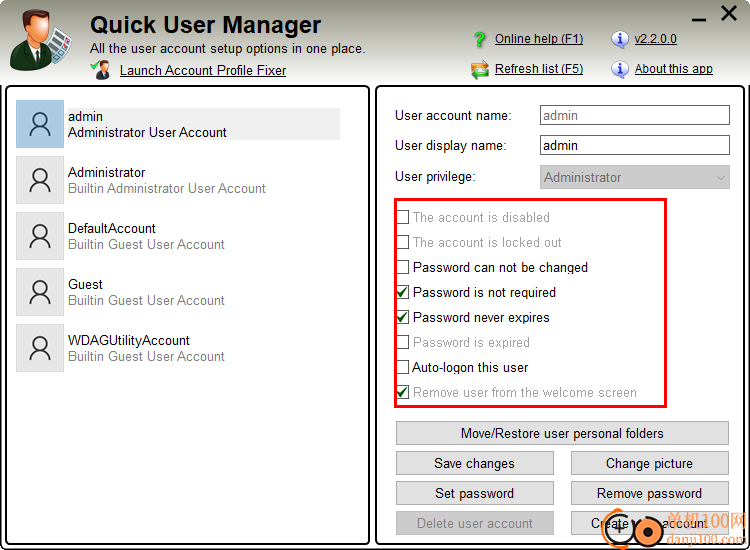Click the info icon beside About this app
This screenshot has height=550, width=750.
[x=619, y=69]
